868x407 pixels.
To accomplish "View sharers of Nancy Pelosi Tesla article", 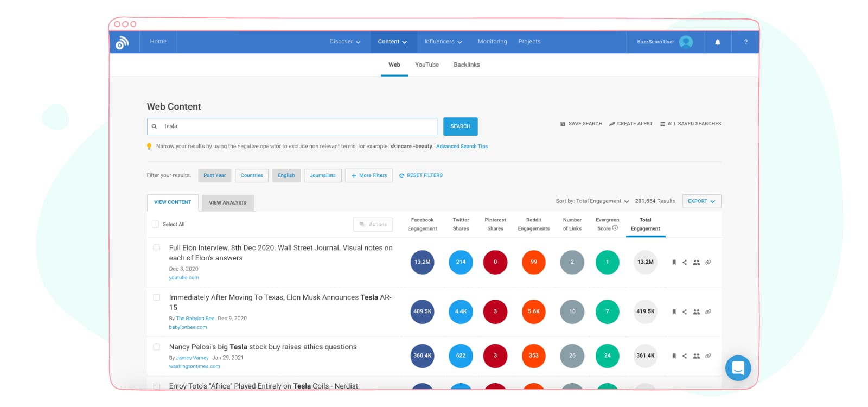I will coord(697,356).
